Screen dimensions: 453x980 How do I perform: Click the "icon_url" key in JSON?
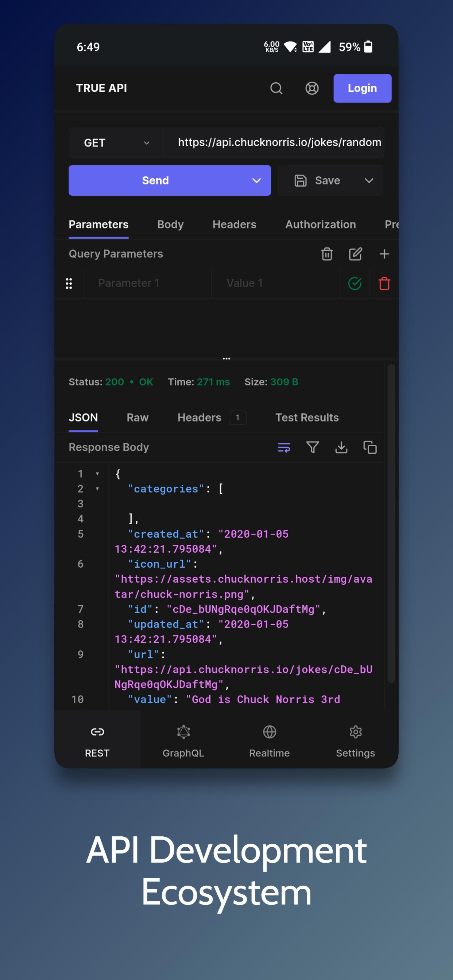(x=159, y=564)
